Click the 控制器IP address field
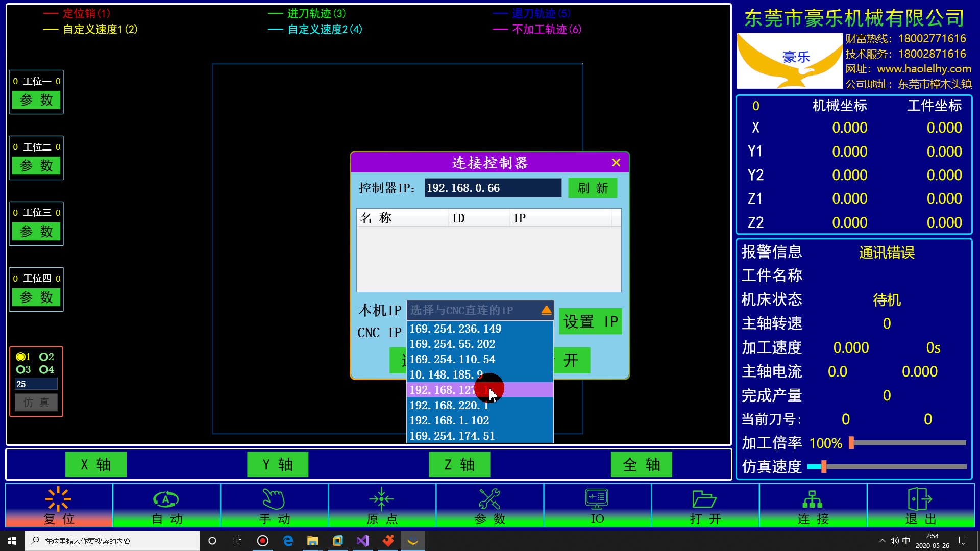This screenshot has height=551, width=980. [x=493, y=188]
